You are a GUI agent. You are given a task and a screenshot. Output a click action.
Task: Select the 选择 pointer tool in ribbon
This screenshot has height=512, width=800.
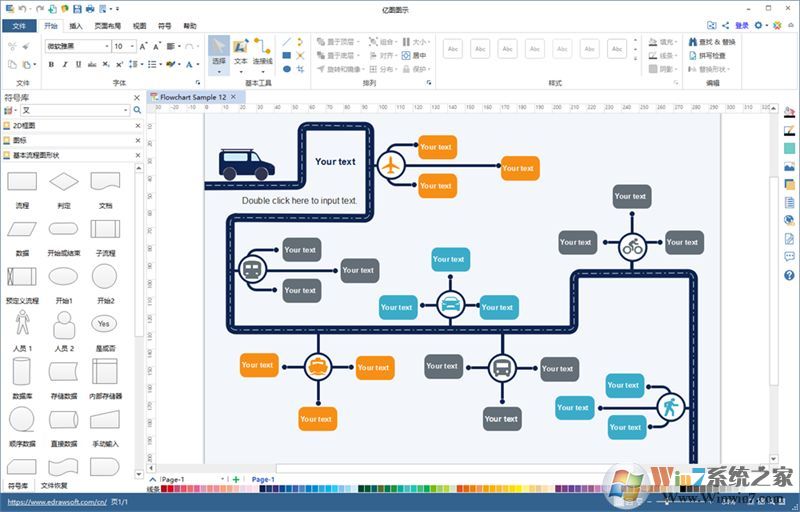click(x=219, y=52)
